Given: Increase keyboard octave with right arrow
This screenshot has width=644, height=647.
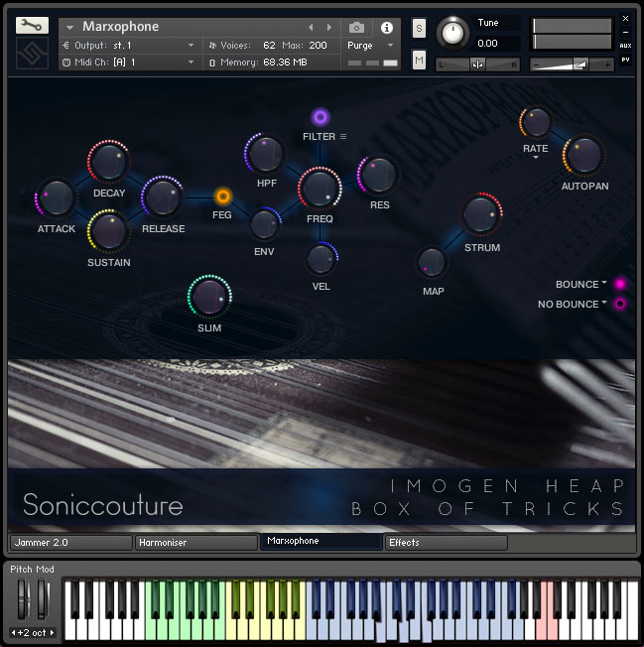Looking at the screenshot, I should pyautogui.click(x=52, y=632).
